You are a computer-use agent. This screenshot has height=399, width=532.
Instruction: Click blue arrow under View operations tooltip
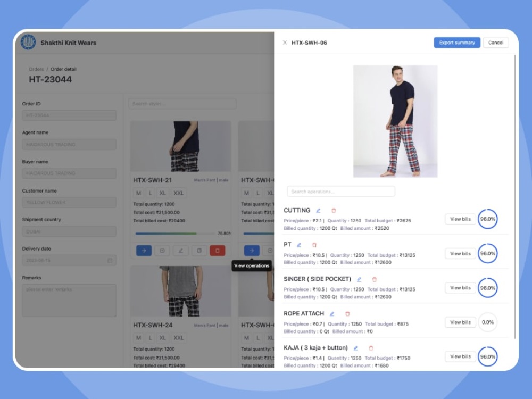click(252, 251)
